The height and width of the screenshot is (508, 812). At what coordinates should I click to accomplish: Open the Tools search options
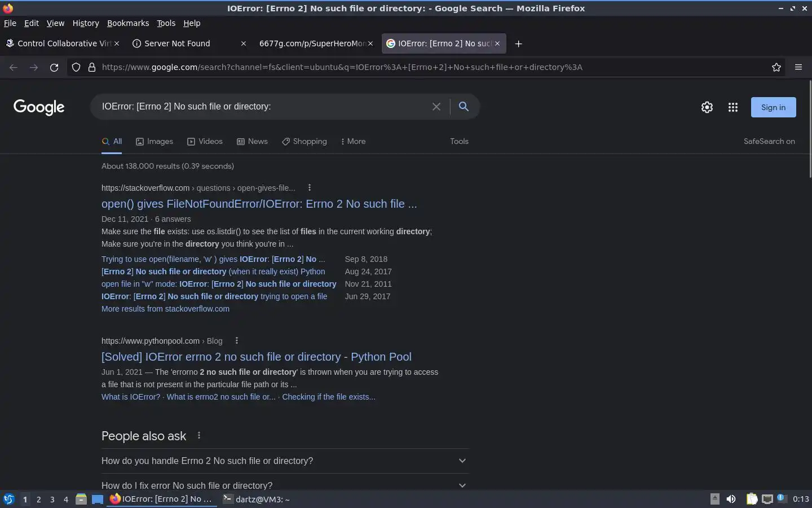coord(459,141)
